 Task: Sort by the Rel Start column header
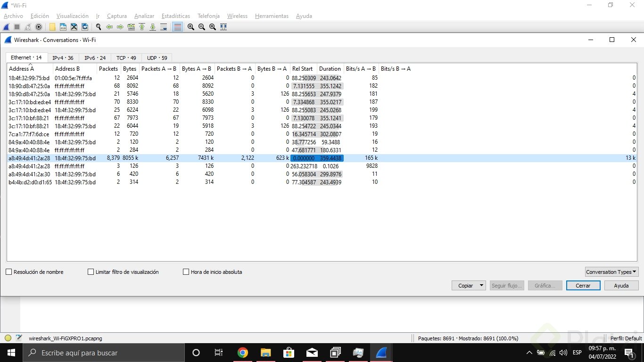coord(303,69)
